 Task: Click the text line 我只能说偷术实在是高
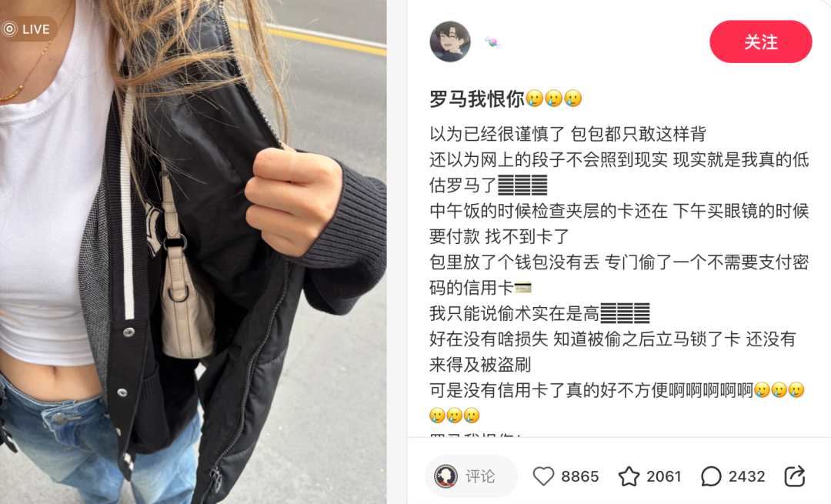tap(539, 313)
